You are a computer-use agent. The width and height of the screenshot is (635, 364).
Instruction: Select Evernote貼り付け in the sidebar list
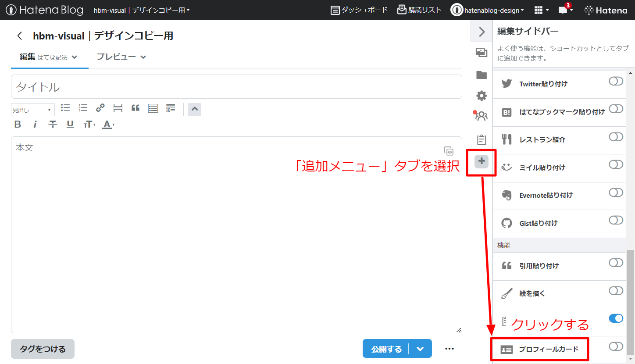point(546,195)
